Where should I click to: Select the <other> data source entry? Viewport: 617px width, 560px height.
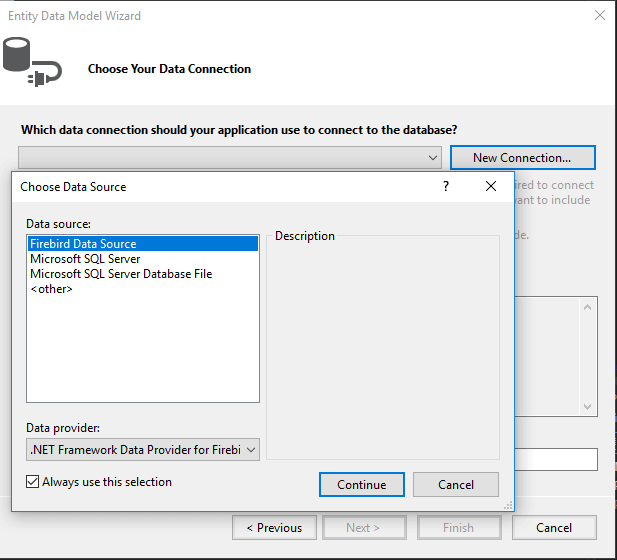pyautogui.click(x=52, y=289)
